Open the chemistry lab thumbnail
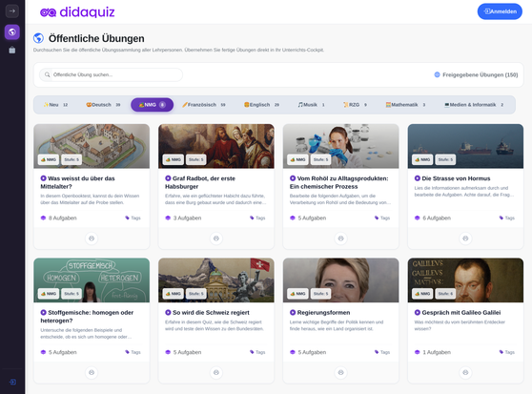This screenshot has height=394, width=532. (x=341, y=146)
